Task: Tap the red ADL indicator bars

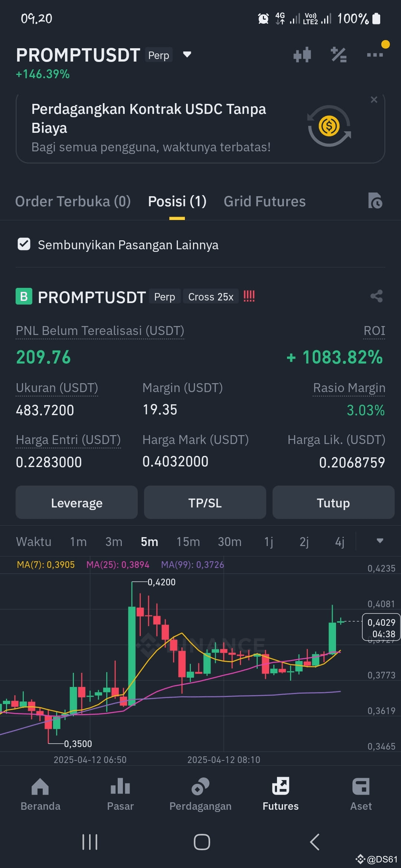Action: 249,296
